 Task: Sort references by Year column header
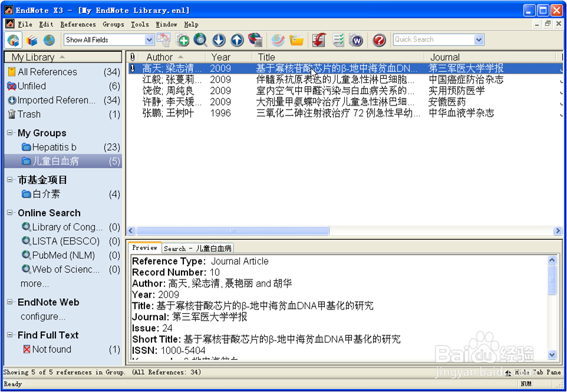pos(229,57)
